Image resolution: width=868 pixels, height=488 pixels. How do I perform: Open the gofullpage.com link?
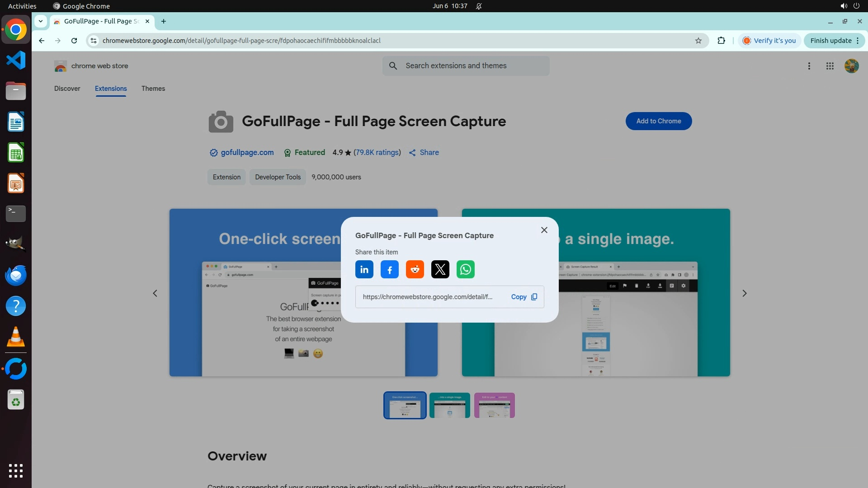pyautogui.click(x=247, y=153)
